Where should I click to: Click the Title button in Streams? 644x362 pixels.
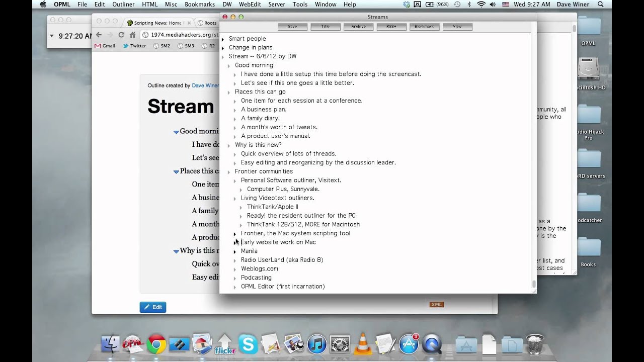point(326,27)
